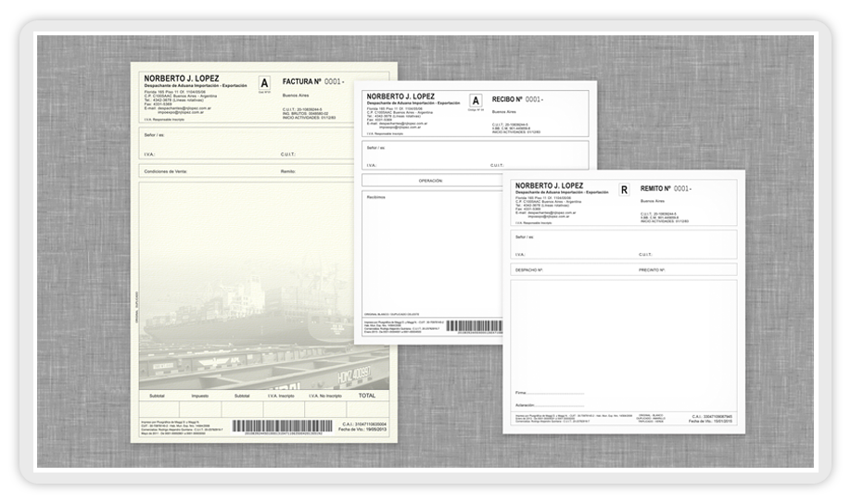Click the 'C.A.I.' number on the Factura
Viewport: 851px width, 504px height.
pos(364,423)
